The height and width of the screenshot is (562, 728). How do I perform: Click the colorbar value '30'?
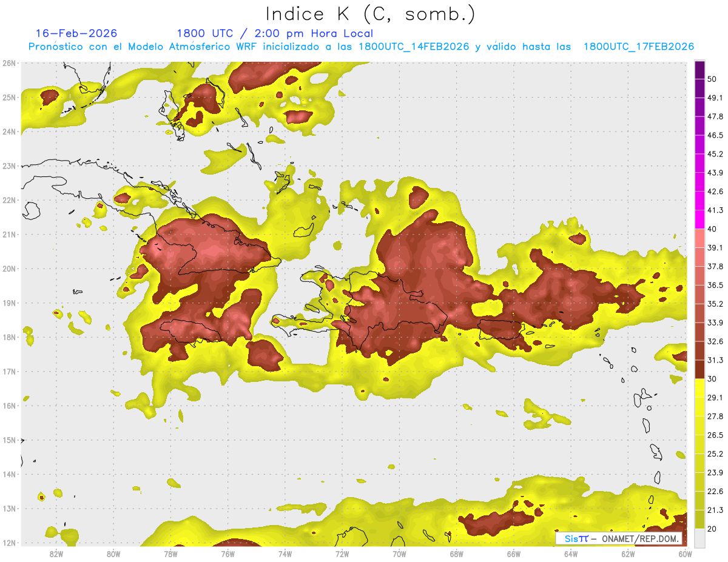712,379
